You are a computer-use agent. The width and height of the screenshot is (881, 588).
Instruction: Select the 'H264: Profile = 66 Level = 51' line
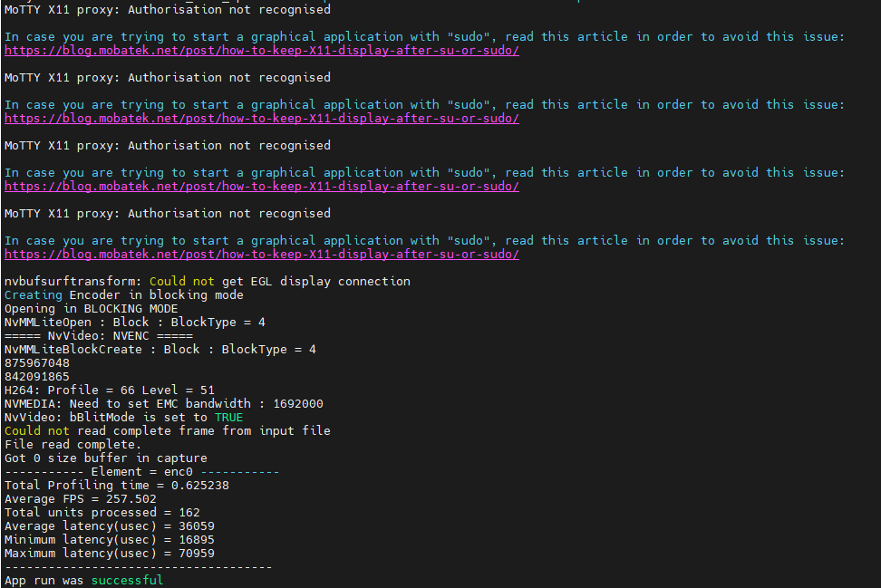(110, 390)
